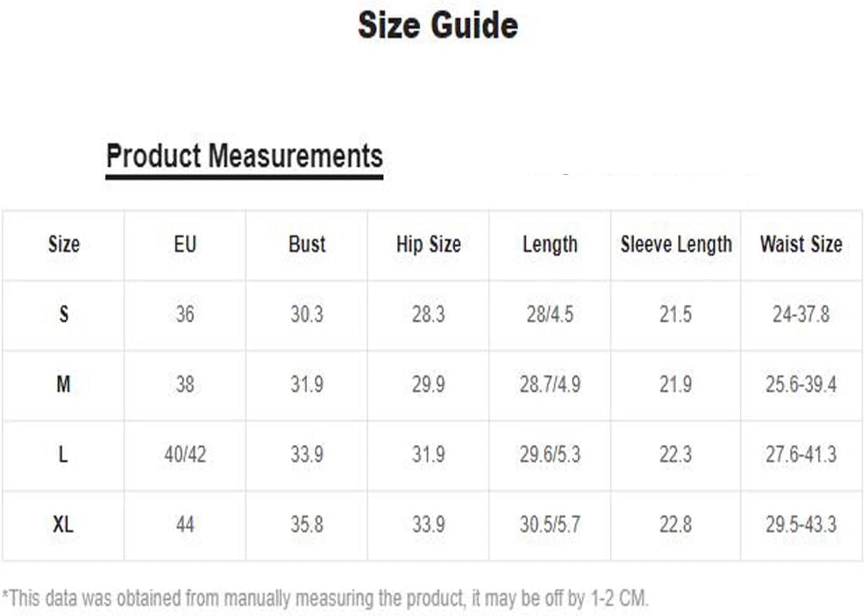The image size is (865, 616).
Task: Select the S size row label
Action: point(64,314)
